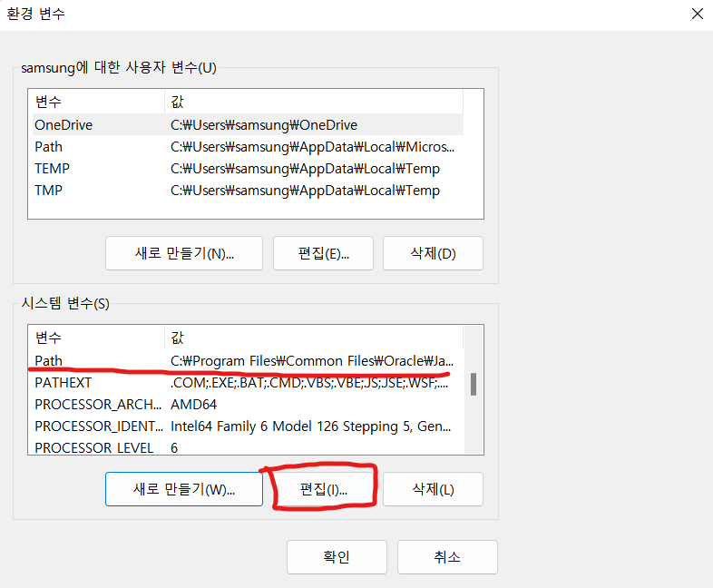The width and height of the screenshot is (713, 588).
Task: Click 값 column header in user variables
Action: [314, 102]
